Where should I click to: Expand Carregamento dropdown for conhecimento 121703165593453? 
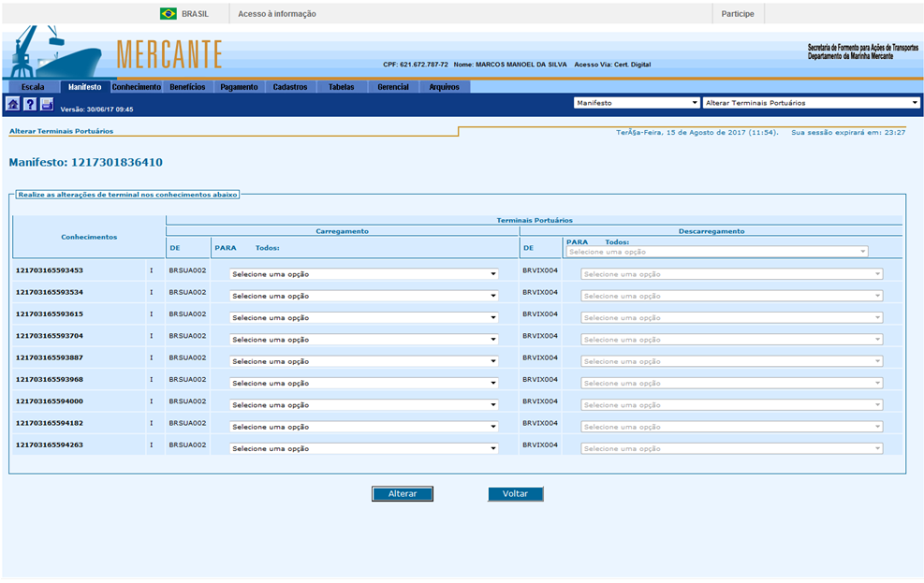[363, 274]
